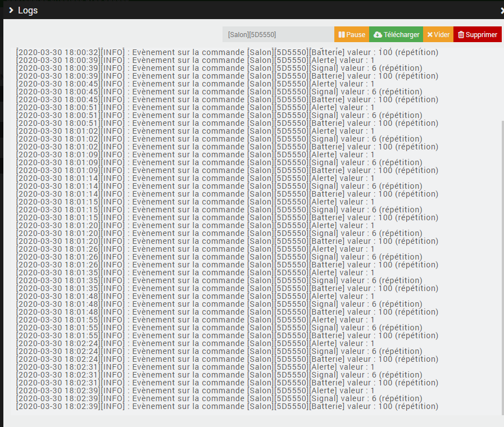Click the vertical scrollbar of the log

[x=502, y=267]
